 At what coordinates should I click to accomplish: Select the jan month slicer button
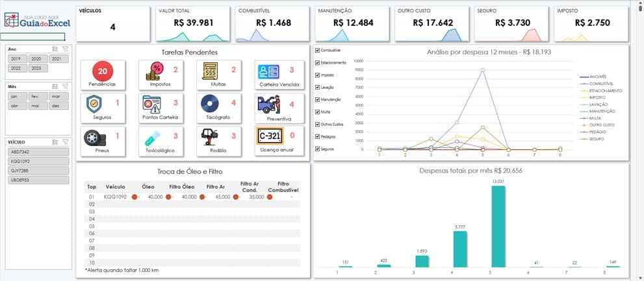pyautogui.click(x=18, y=96)
